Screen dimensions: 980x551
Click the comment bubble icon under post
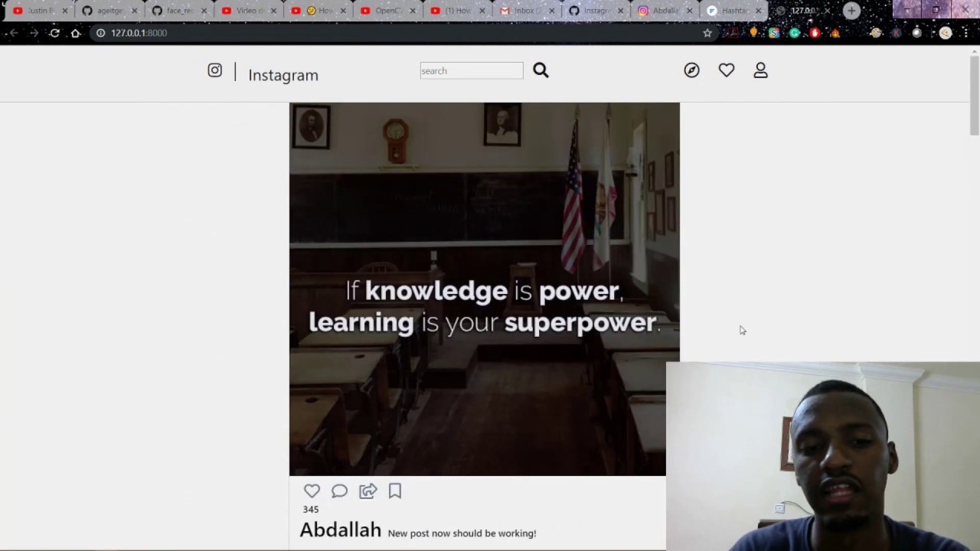pos(339,491)
